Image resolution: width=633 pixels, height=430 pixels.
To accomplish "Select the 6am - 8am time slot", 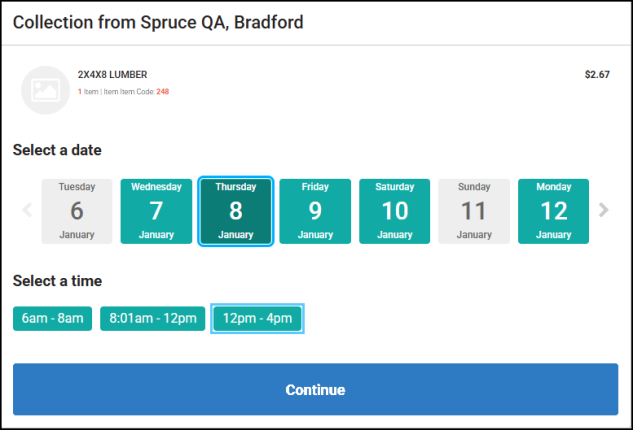I will (x=53, y=319).
